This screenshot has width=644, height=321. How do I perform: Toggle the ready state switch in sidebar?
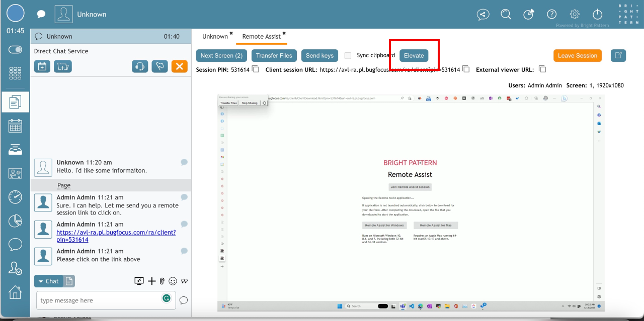(x=16, y=50)
